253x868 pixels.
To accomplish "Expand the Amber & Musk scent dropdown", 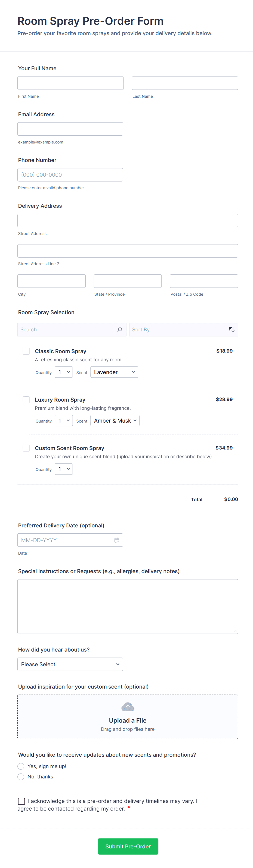I will click(x=115, y=420).
